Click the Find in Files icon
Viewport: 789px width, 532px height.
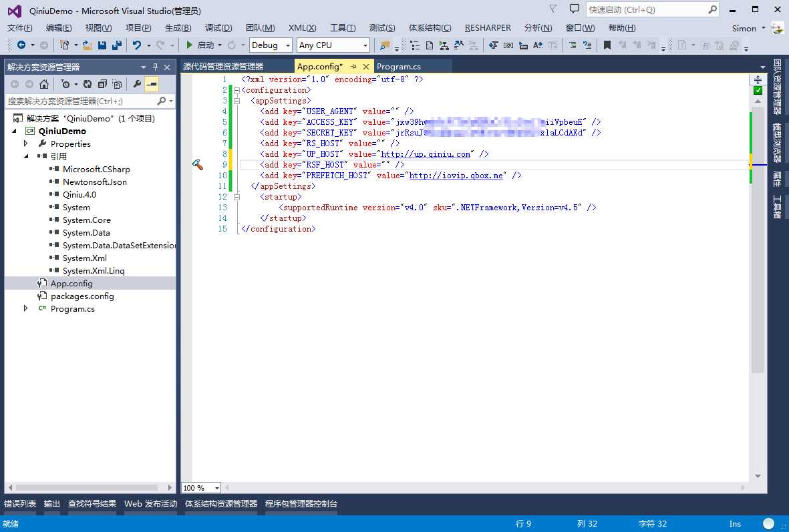384,45
